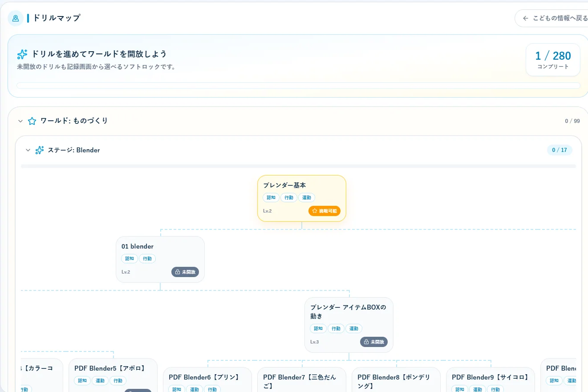
Task: Open the PDF Blender6【プリン】 card
Action: 207,380
